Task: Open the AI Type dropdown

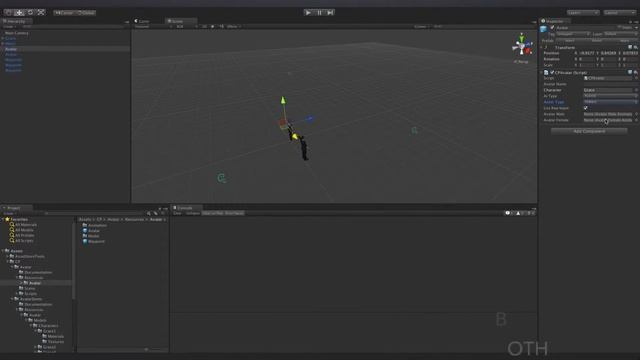Action: point(610,96)
